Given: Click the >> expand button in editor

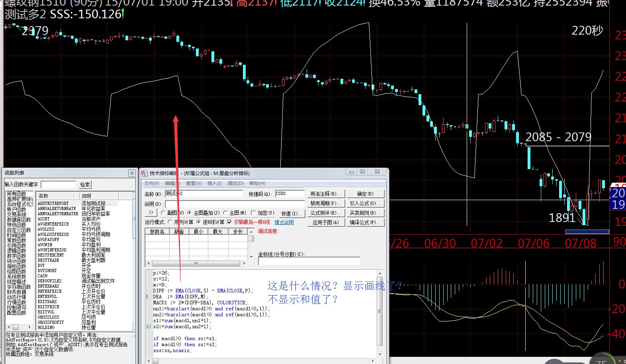Looking at the screenshot, I should click(x=151, y=213).
